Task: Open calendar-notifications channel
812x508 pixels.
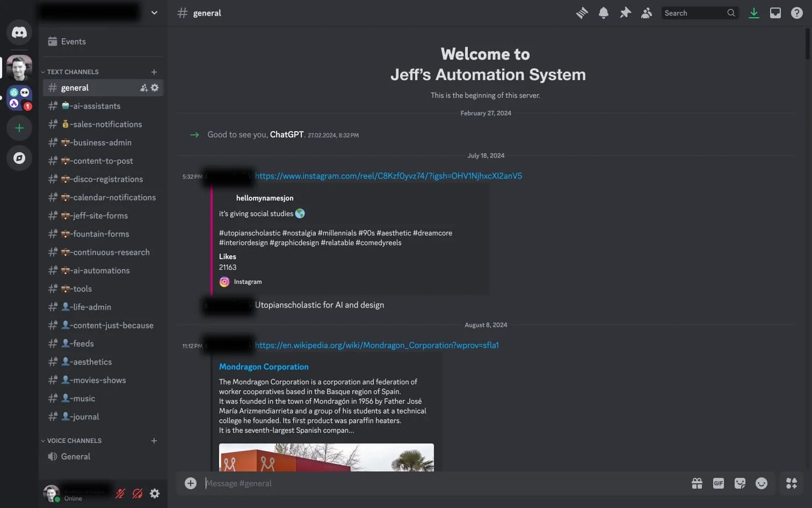Action: tap(103, 197)
